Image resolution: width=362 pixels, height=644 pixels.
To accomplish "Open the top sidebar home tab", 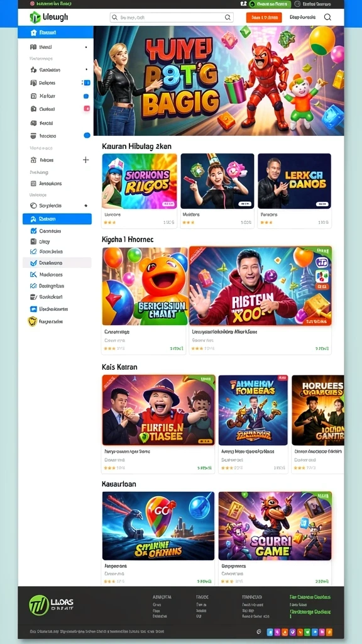I will 55,33.
